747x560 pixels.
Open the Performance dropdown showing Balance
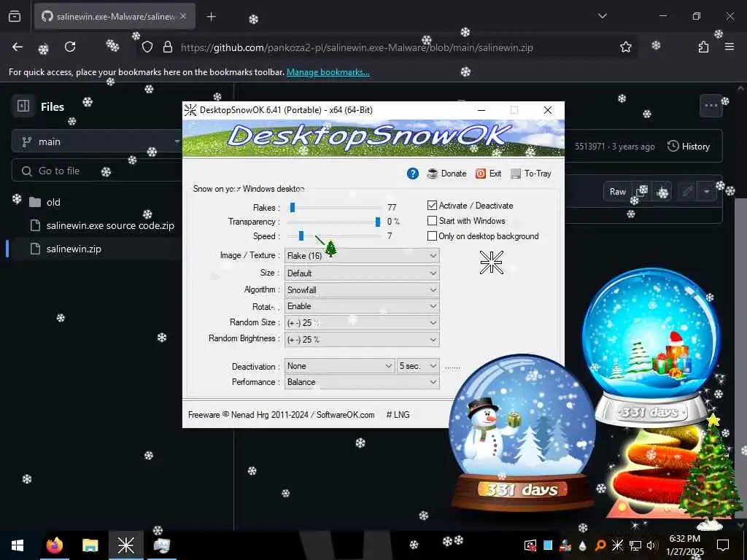pos(362,382)
